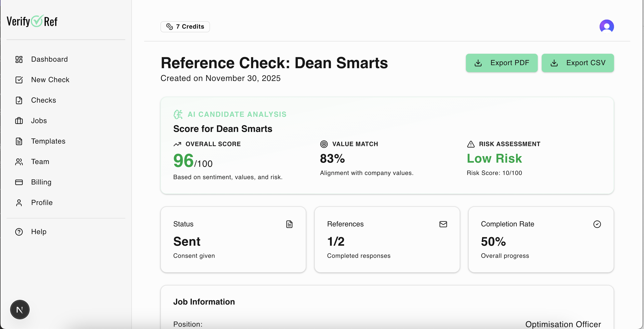Click the Low Risk assessment label
Screen dimensions: 644x329
[494, 158]
